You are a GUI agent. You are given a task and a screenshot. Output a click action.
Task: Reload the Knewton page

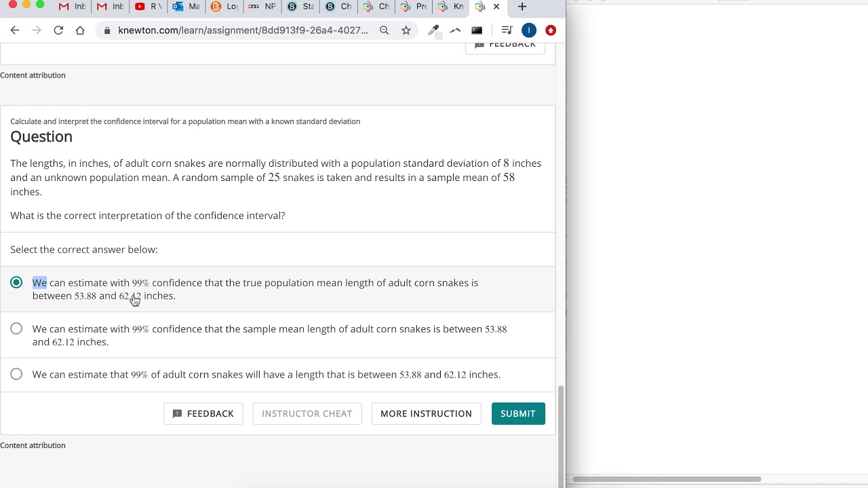(58, 30)
